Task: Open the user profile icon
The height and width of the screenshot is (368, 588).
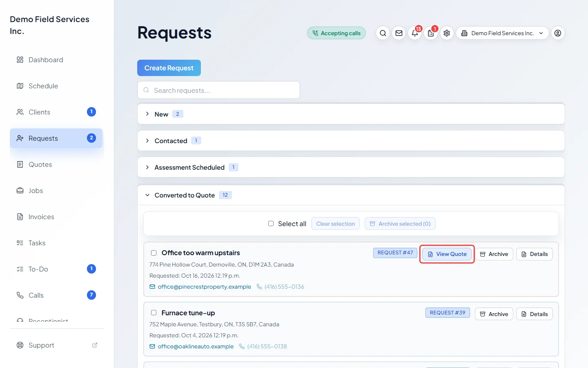Action: click(x=558, y=33)
